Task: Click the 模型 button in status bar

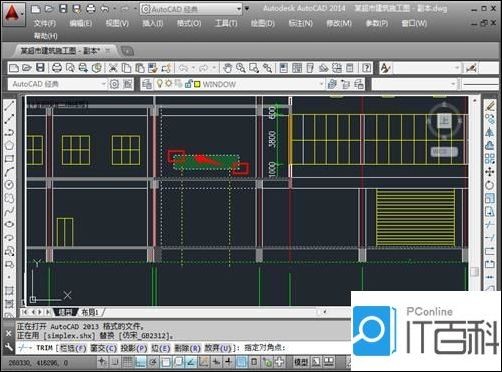Action: click(301, 362)
